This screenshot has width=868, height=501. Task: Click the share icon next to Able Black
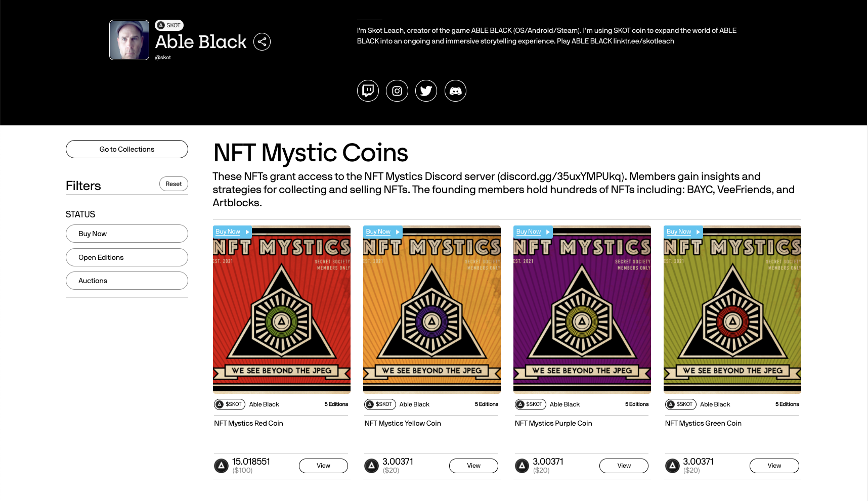(x=262, y=41)
